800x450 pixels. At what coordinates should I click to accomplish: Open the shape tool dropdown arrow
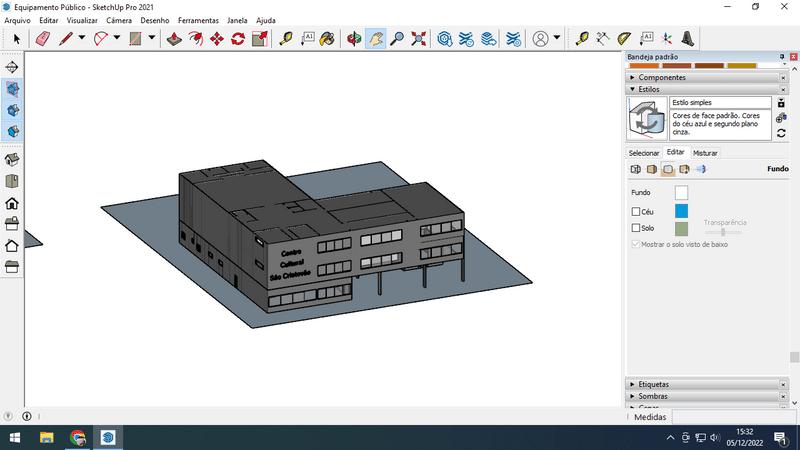click(152, 39)
